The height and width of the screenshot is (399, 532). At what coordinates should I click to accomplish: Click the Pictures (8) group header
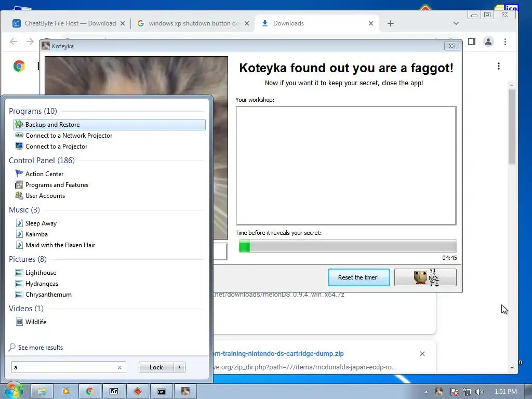pos(28,259)
